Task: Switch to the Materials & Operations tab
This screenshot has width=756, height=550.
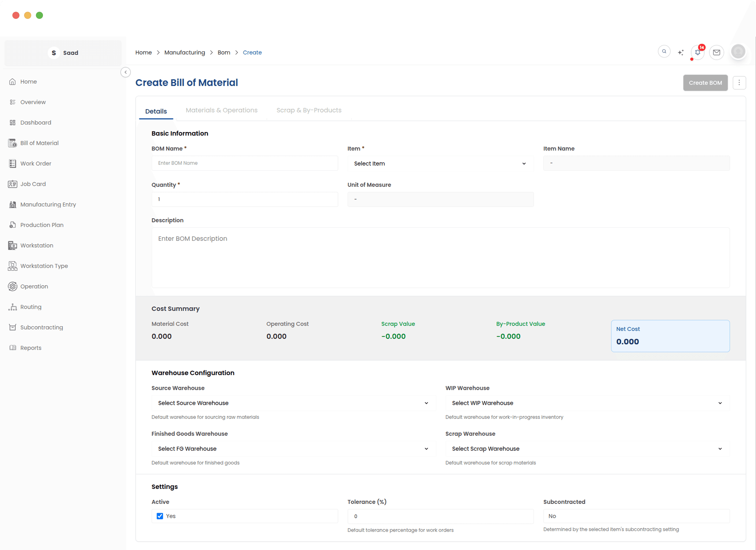Action: [221, 110]
